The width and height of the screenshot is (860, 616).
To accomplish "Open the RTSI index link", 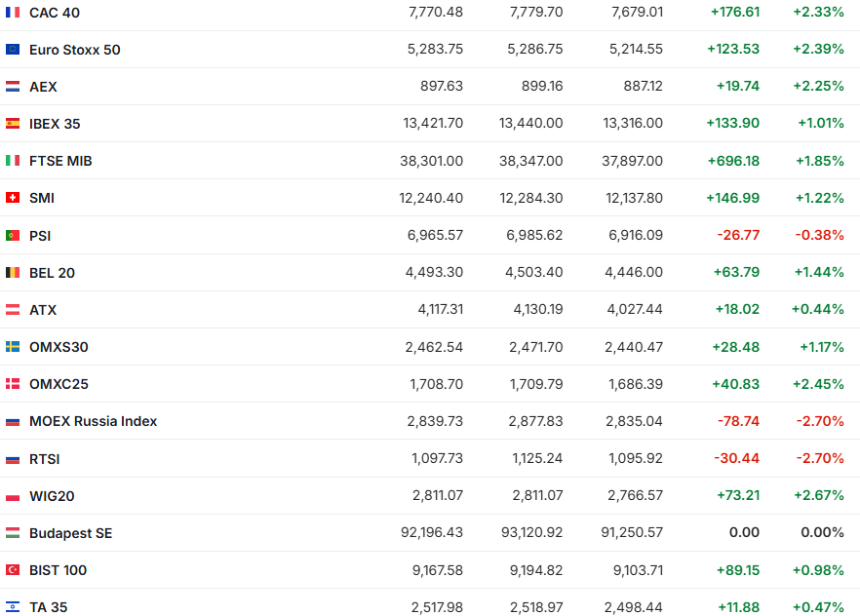I will tap(45, 459).
